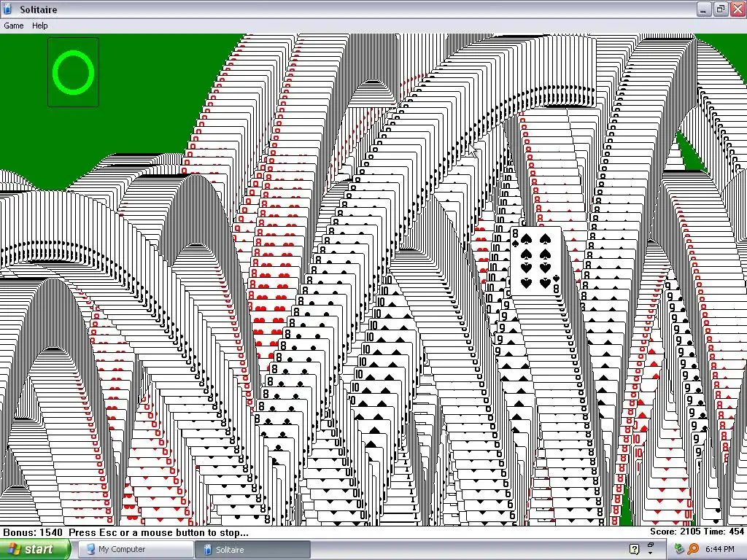Click the Solitaire title bar icon
This screenshot has height=560, width=747.
[7, 9]
